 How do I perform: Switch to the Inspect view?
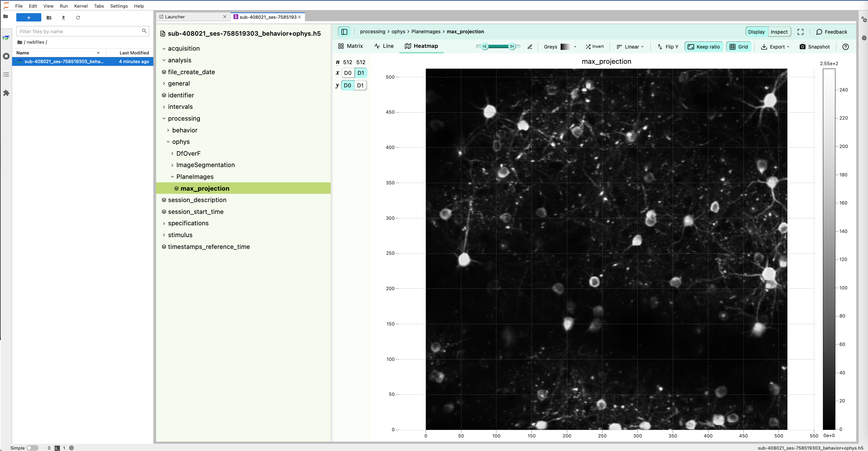[x=779, y=32]
